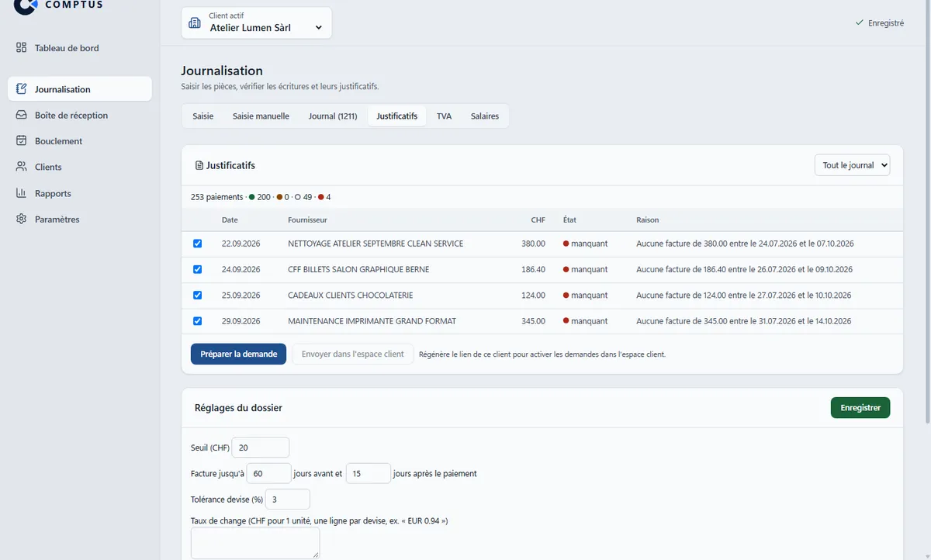Click the Fournisseur column header
931x560 pixels.
click(x=307, y=220)
